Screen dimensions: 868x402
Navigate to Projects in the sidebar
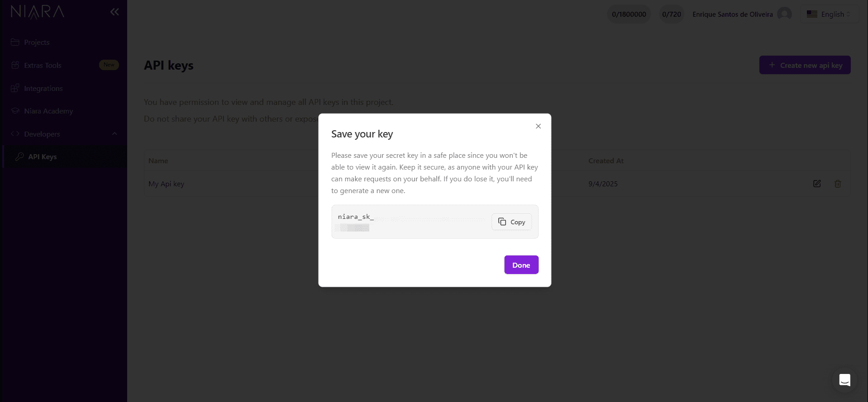[37, 42]
